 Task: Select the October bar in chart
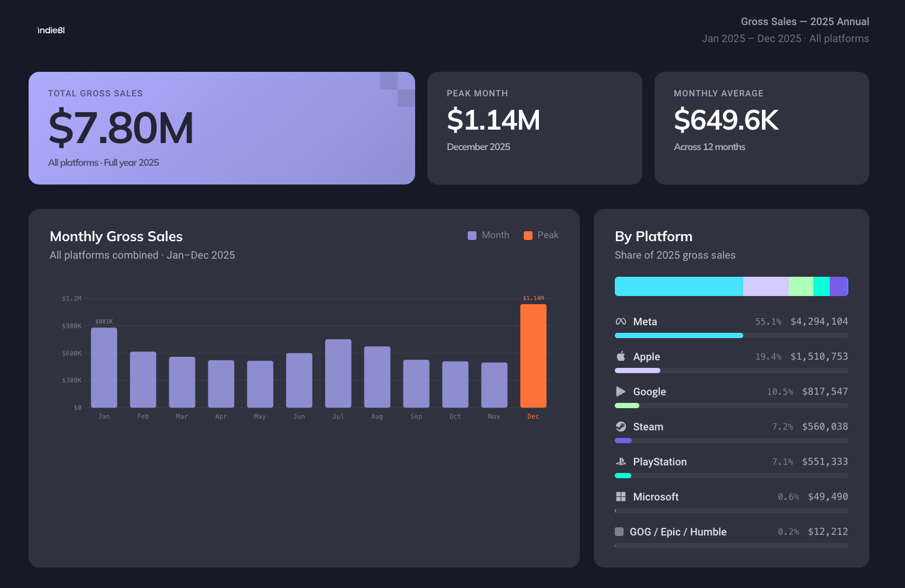455,384
